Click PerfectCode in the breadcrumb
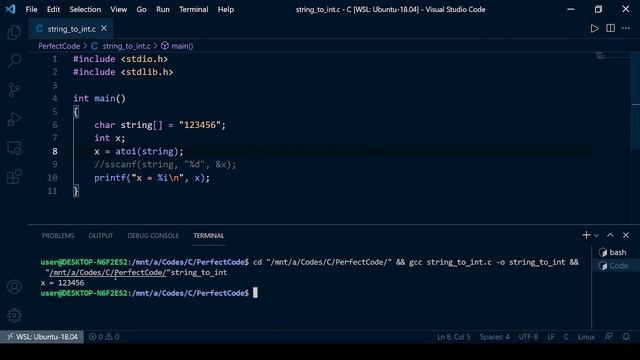The height and width of the screenshot is (360, 640). click(x=59, y=46)
